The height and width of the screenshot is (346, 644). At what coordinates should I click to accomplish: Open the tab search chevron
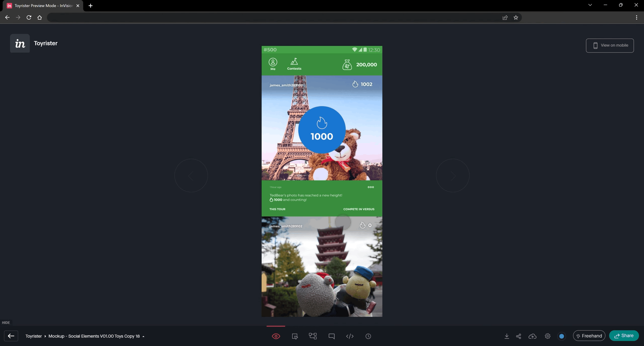coord(590,5)
